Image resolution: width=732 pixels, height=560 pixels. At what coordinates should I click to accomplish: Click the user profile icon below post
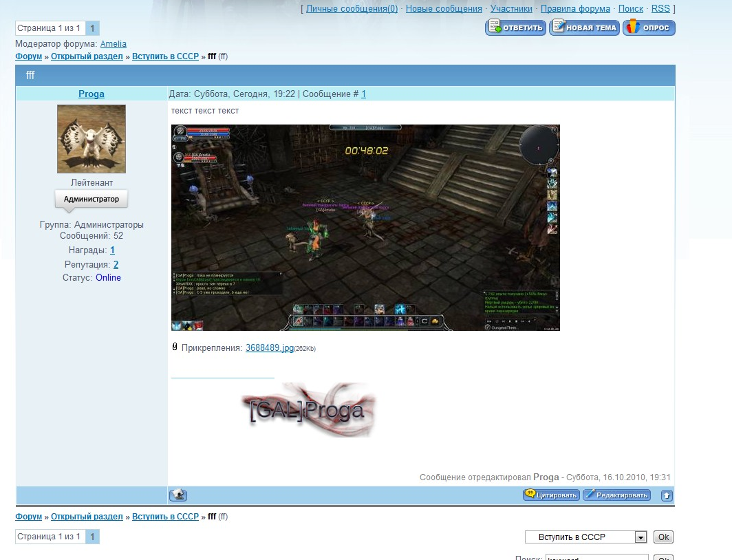click(x=178, y=495)
